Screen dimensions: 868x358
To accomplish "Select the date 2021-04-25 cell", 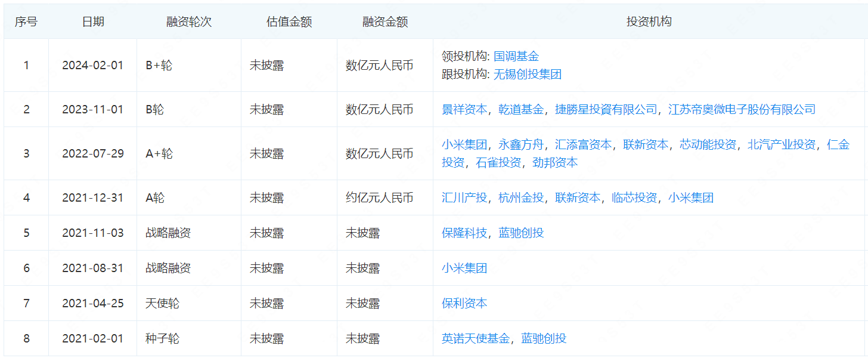I will pos(93,303).
